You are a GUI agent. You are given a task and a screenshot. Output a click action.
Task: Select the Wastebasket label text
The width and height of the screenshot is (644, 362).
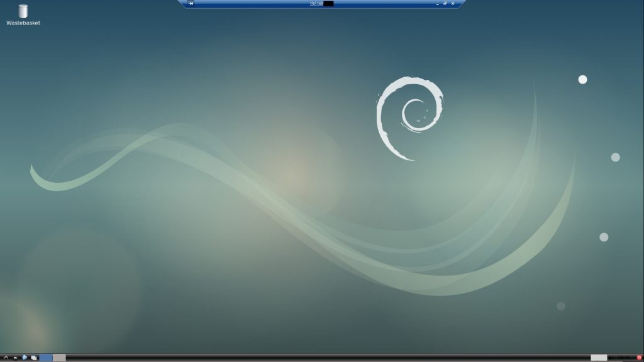pyautogui.click(x=23, y=23)
